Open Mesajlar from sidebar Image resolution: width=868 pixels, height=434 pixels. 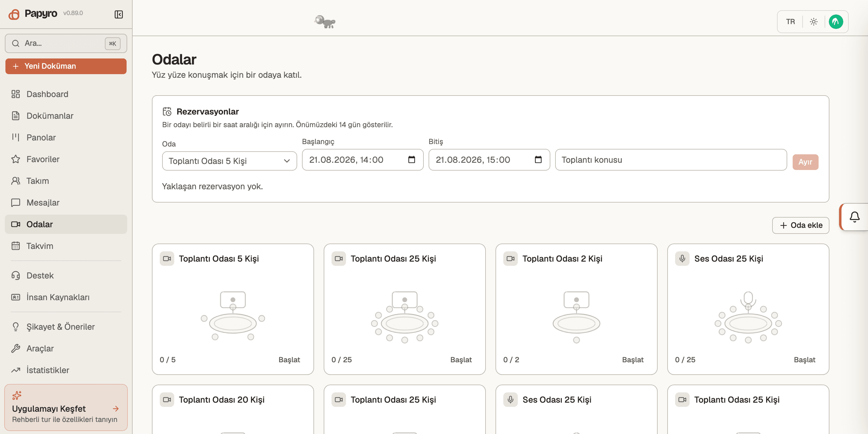tap(66, 203)
